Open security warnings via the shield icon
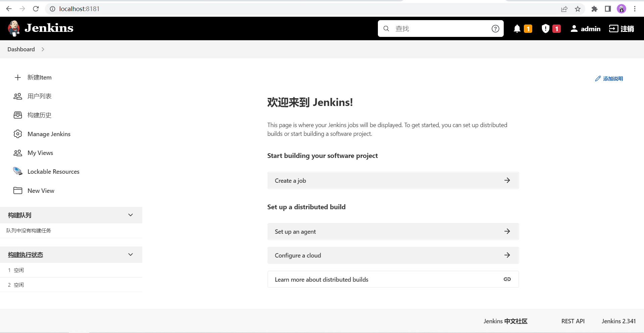The height and width of the screenshot is (333, 644). (x=546, y=29)
